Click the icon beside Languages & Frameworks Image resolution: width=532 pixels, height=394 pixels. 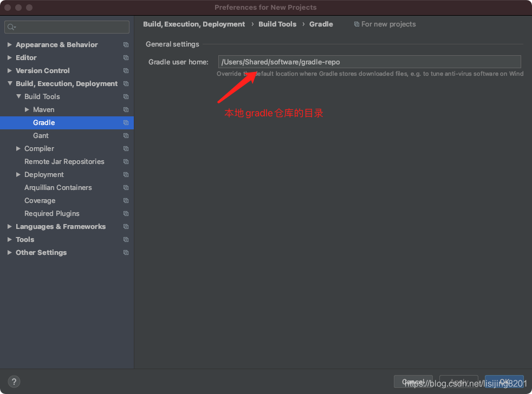pyautogui.click(x=126, y=227)
